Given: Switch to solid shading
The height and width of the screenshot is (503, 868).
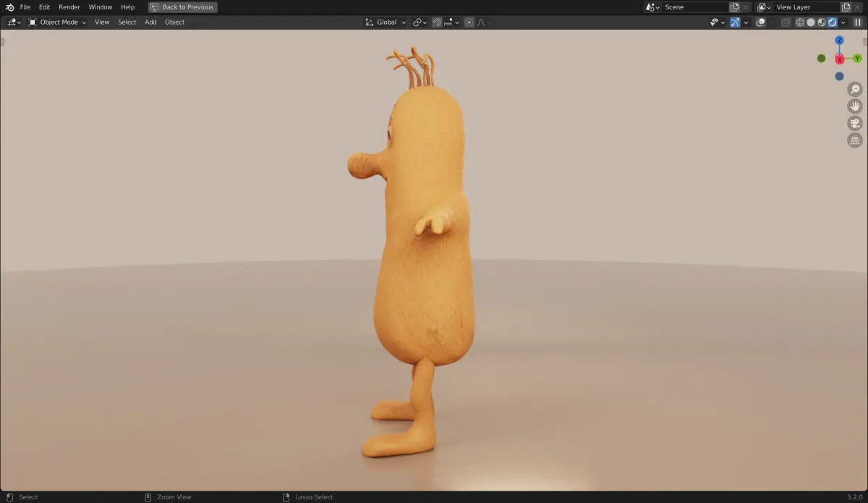Looking at the screenshot, I should [x=811, y=22].
